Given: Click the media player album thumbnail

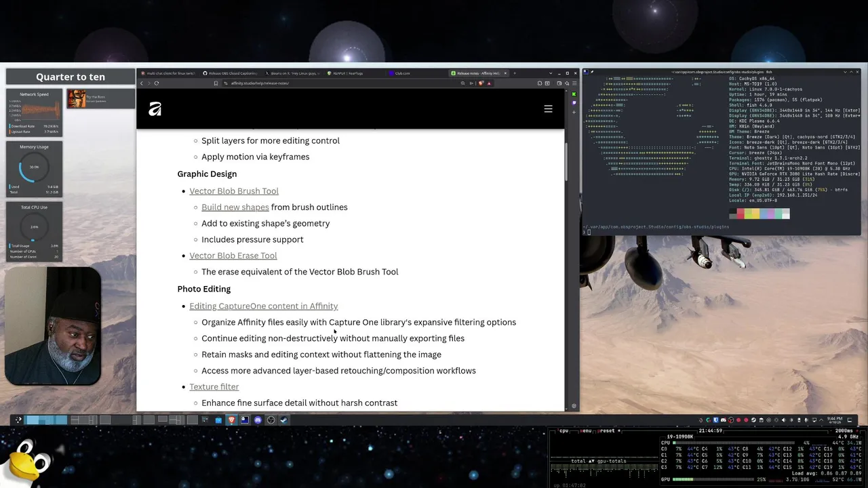Looking at the screenshot, I should pos(76,98).
